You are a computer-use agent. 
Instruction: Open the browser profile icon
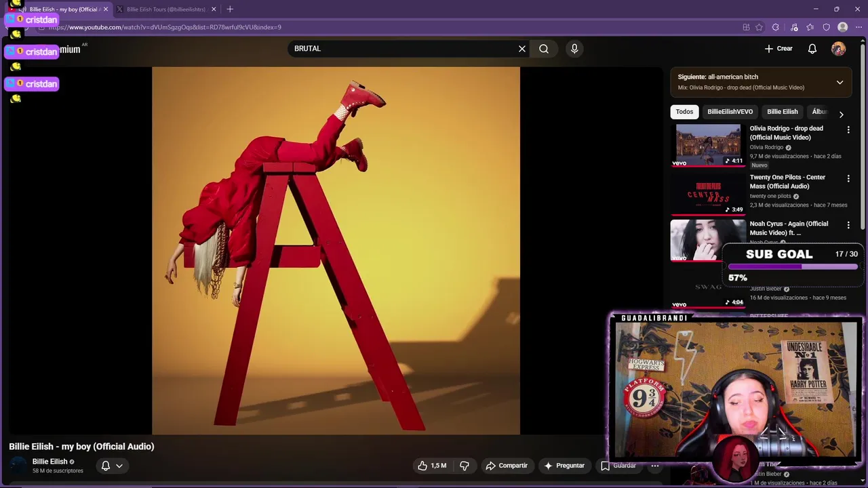pyautogui.click(x=842, y=27)
